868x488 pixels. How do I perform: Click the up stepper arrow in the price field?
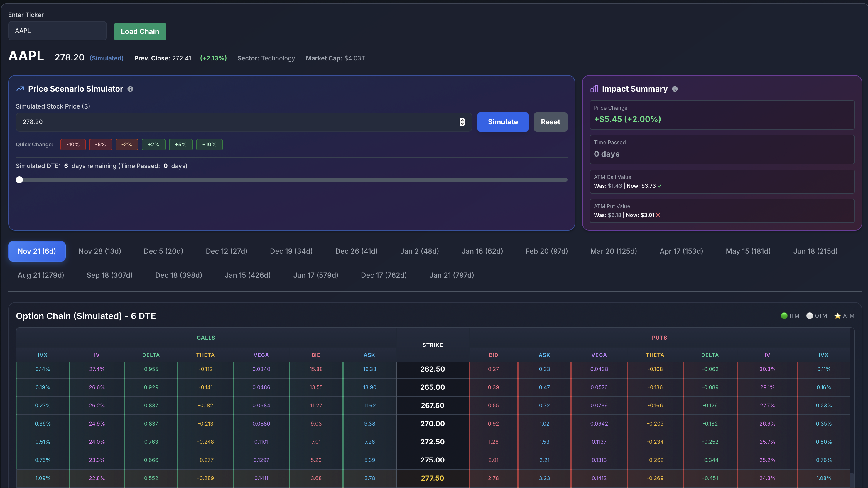(462, 120)
